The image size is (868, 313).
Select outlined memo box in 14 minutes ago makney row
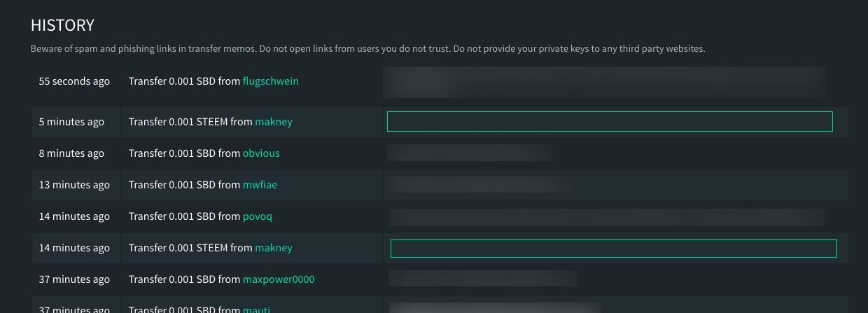613,249
